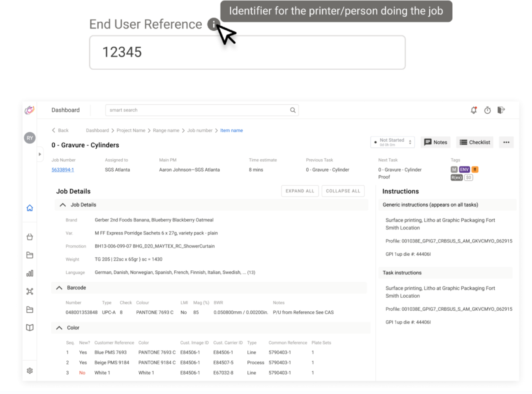Click the timer stopwatch icon in the header

[487, 110]
